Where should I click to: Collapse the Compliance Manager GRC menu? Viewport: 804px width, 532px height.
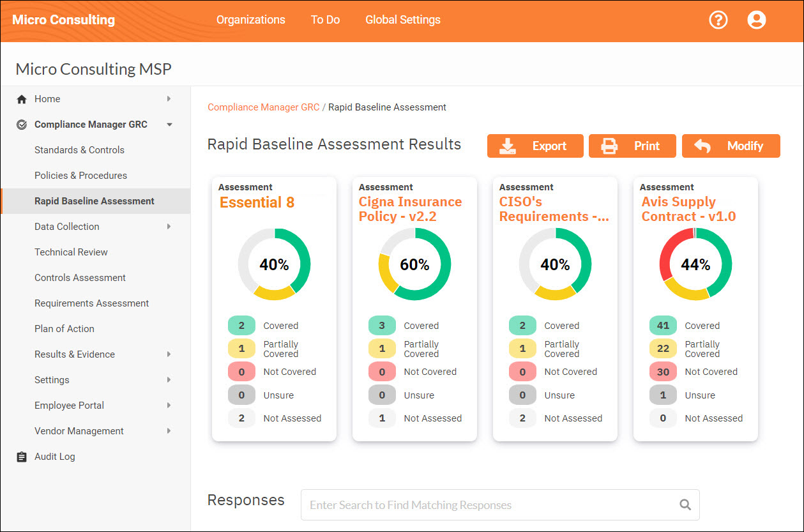169,124
